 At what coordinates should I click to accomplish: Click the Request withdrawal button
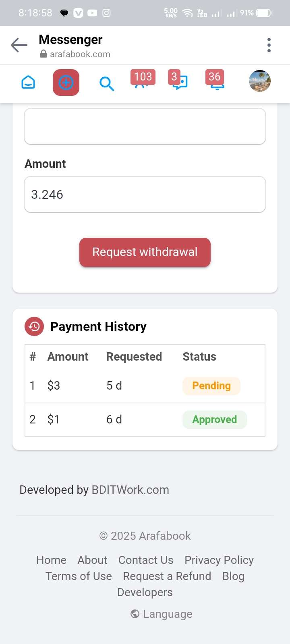click(145, 252)
